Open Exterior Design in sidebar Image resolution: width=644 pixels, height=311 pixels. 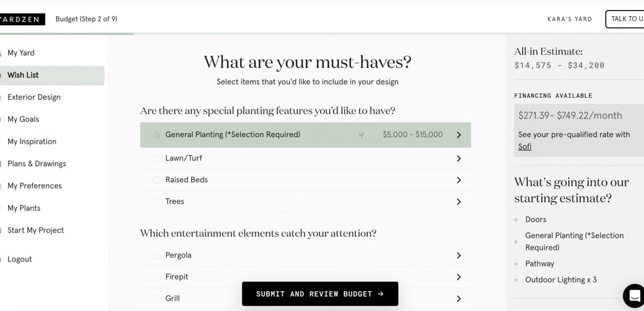(x=34, y=97)
